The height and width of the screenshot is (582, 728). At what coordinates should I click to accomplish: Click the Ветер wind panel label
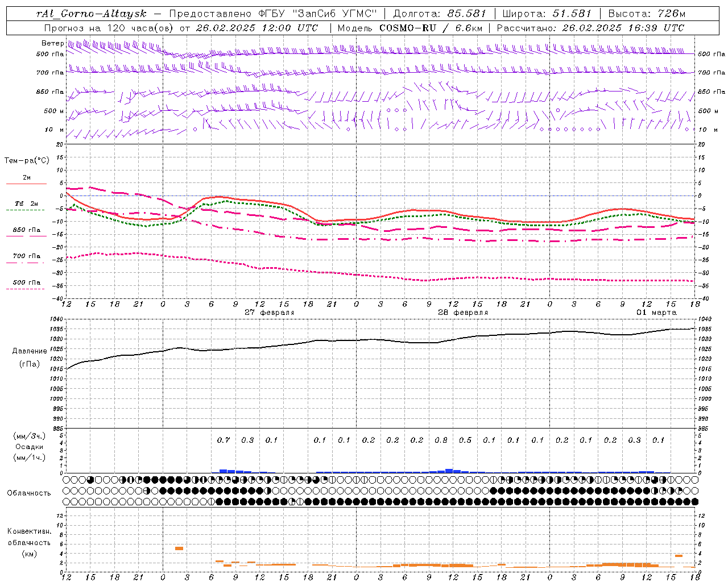[52, 43]
